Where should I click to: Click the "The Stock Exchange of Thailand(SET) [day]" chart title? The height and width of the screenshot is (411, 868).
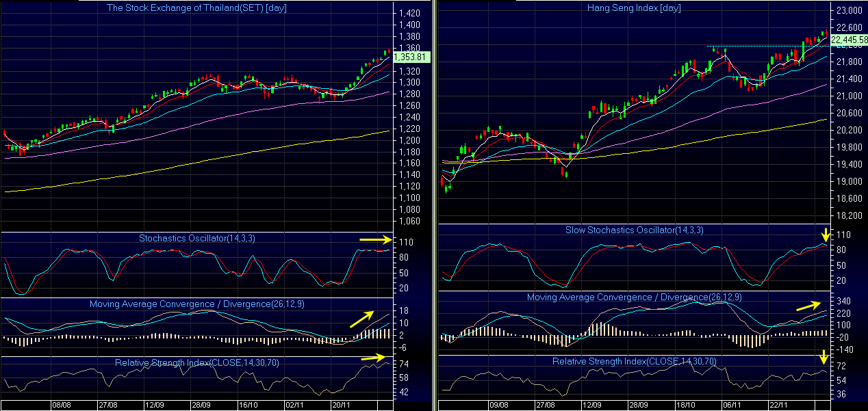(195, 8)
